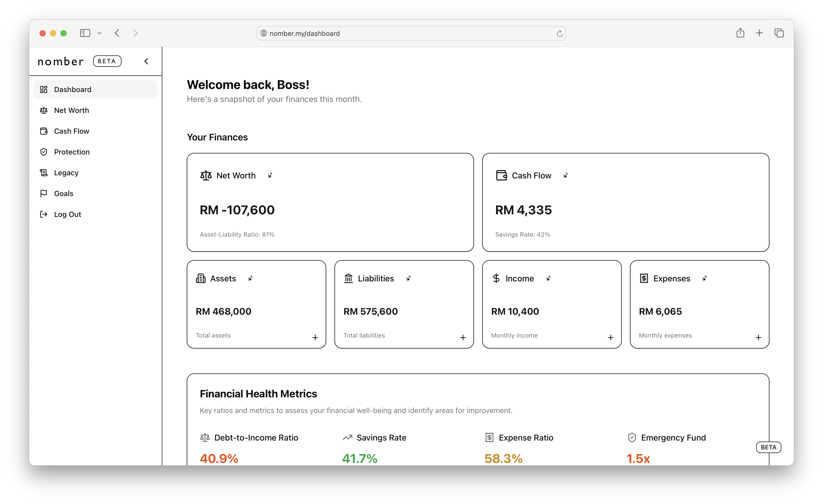Click the bank icon on the Liabilities card
The image size is (823, 504).
[348, 278]
